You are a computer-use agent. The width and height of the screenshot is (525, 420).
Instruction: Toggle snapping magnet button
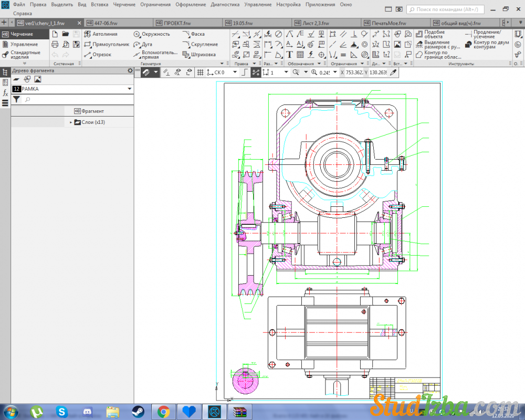146,72
